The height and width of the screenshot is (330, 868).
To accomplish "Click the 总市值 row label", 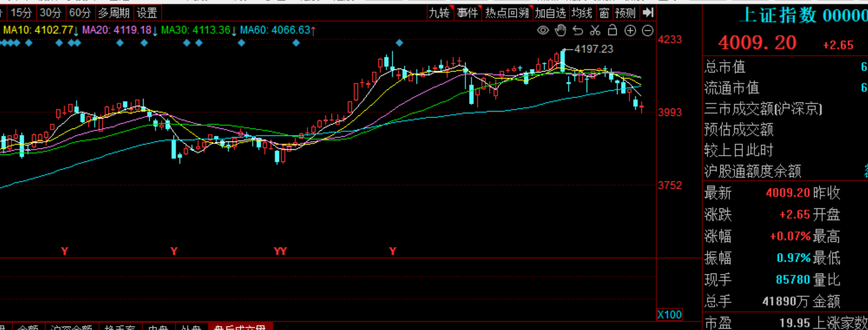I will click(724, 67).
